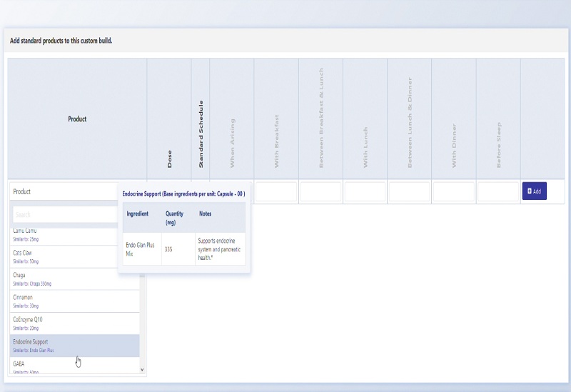Focus the With Dinner input field
571x392 pixels.
click(453, 191)
